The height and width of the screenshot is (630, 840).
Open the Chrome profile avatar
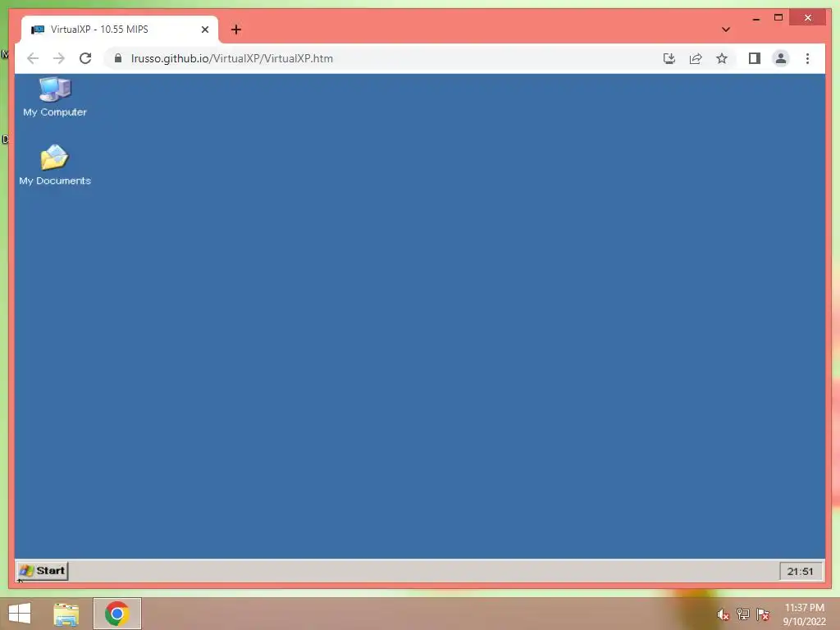tap(781, 58)
